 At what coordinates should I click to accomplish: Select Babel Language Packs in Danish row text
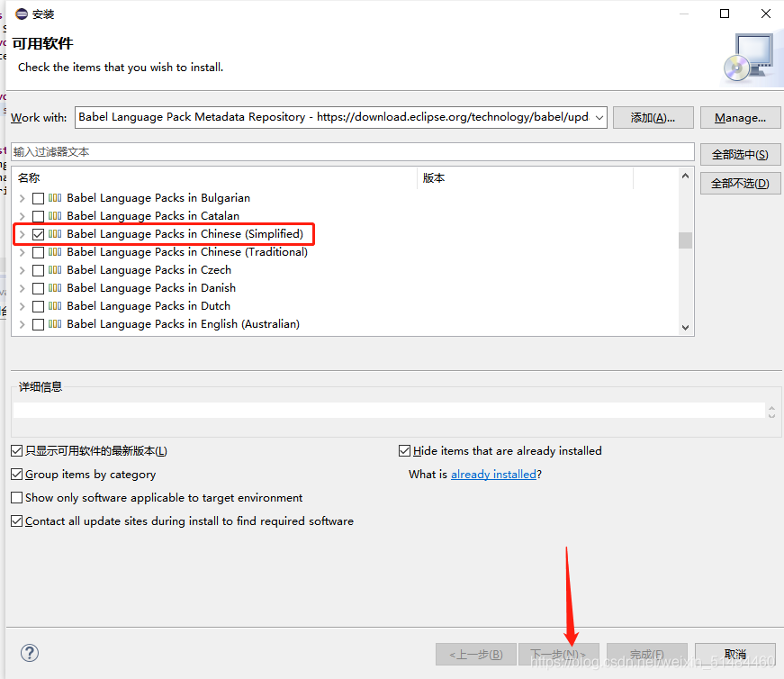pos(151,288)
